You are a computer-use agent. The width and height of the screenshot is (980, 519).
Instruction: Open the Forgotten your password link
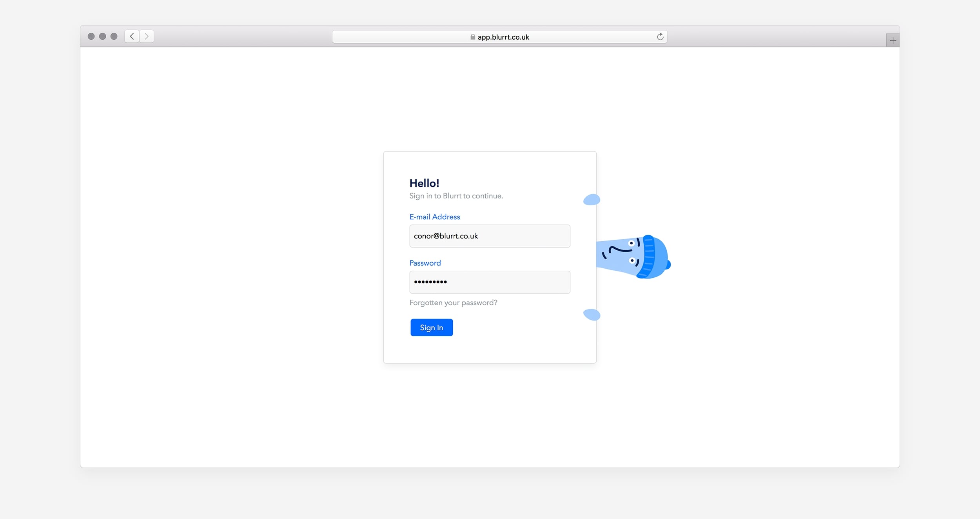pos(453,302)
